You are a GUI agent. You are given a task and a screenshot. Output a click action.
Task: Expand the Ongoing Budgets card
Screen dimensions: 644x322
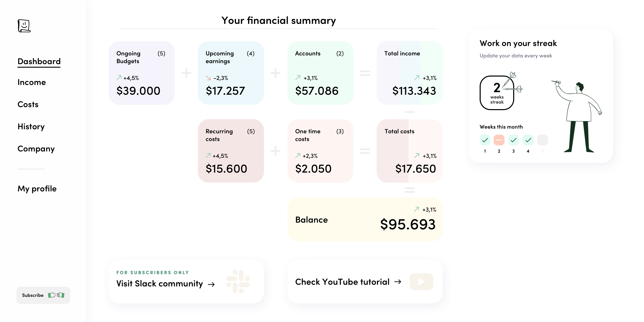(142, 73)
